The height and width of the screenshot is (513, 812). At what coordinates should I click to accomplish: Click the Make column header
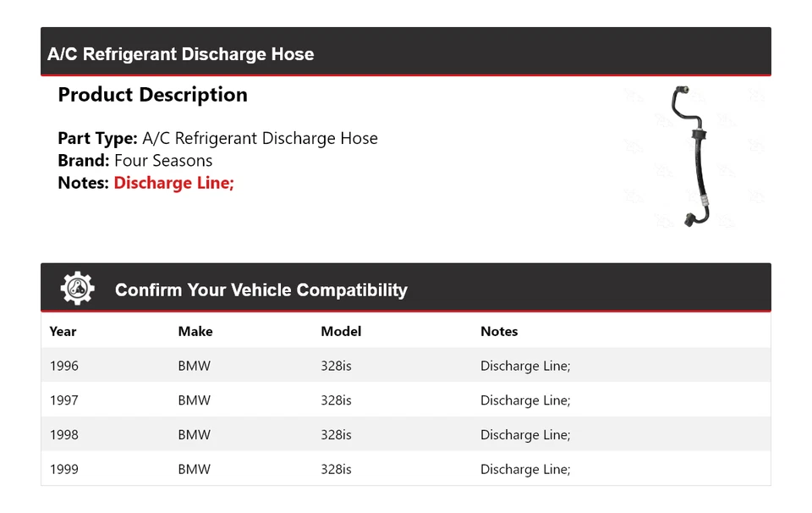(195, 331)
